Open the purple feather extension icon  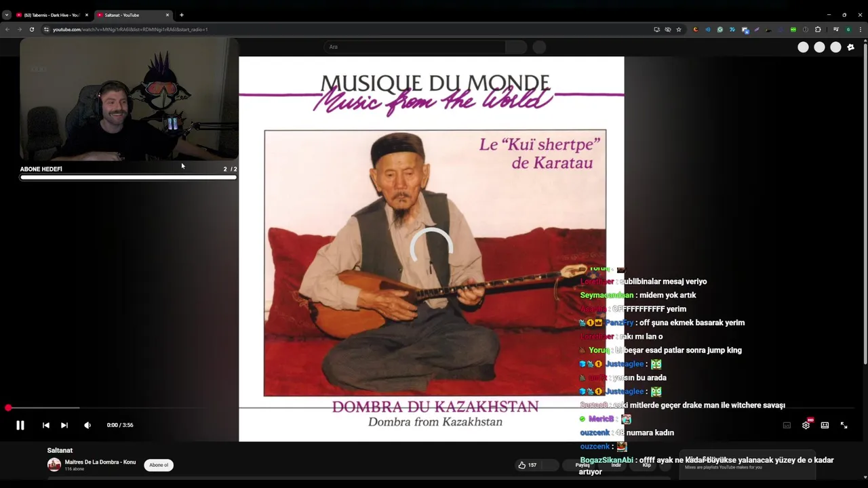[x=757, y=29]
